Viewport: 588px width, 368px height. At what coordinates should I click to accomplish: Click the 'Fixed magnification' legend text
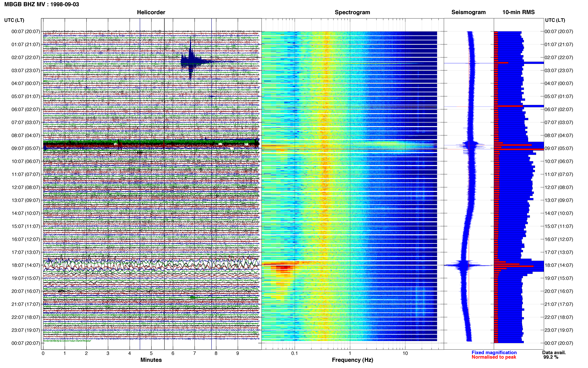coord(494,352)
